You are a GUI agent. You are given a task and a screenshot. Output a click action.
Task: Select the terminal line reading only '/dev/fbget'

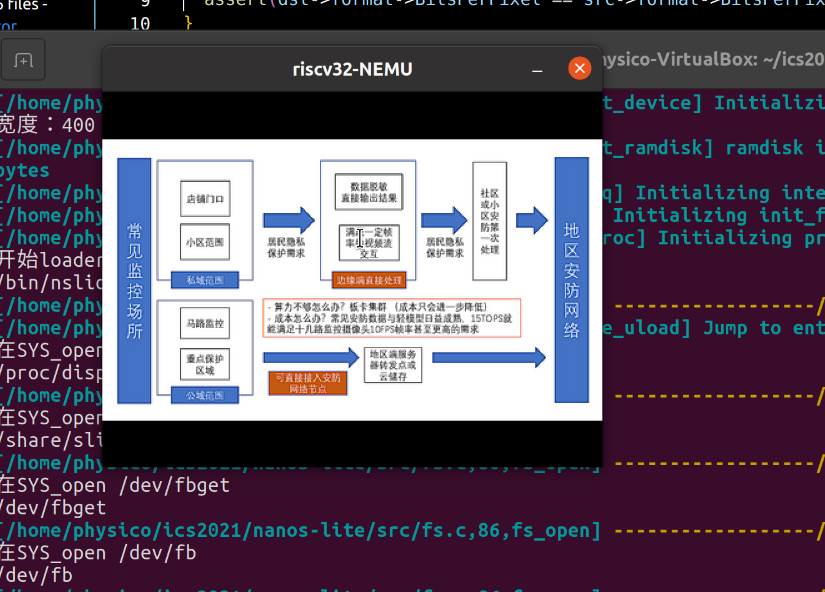point(53,508)
